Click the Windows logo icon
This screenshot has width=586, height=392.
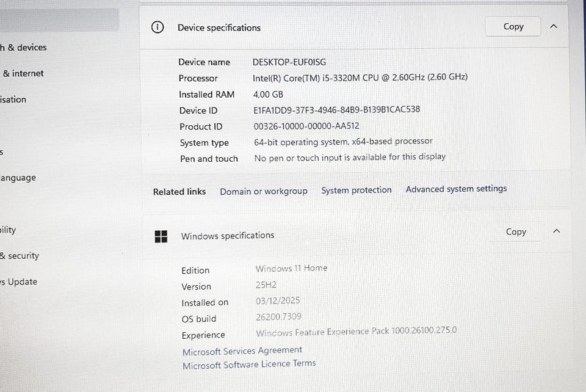tap(161, 236)
